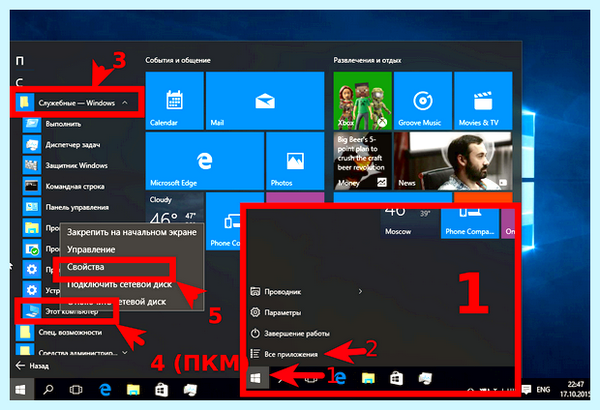Collapse the Служебные — Windows folder

click(77, 103)
